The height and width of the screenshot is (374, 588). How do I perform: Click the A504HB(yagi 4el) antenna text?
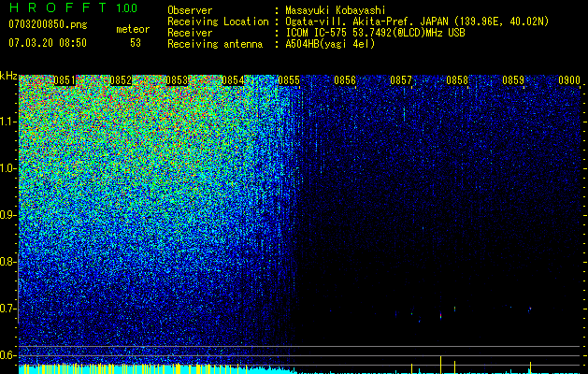point(330,44)
